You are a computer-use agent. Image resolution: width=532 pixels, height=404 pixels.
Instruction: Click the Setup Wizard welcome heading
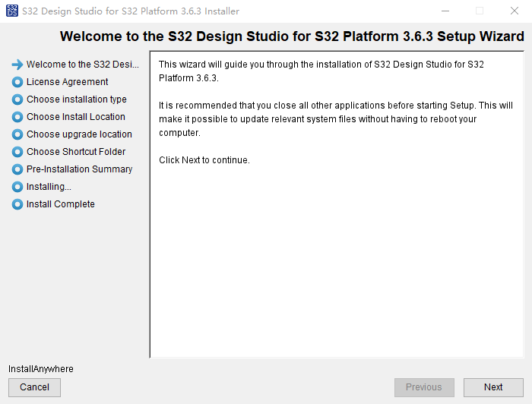click(x=292, y=36)
